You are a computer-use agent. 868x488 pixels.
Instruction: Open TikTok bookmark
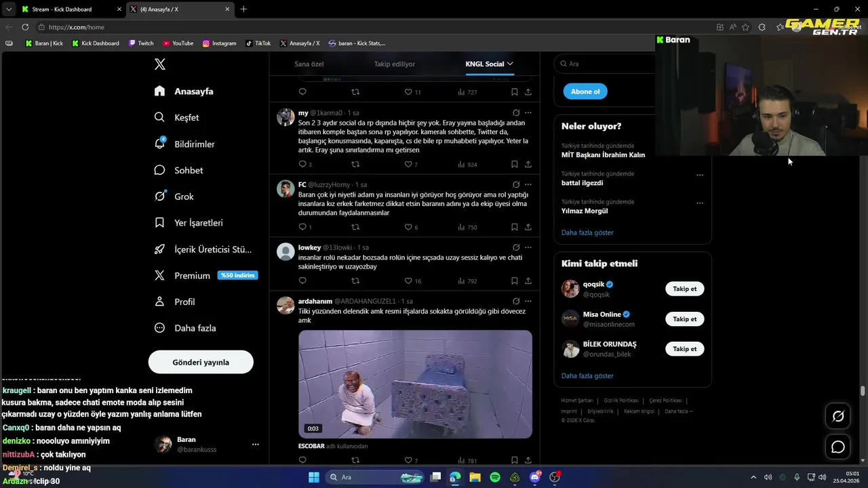tap(258, 43)
